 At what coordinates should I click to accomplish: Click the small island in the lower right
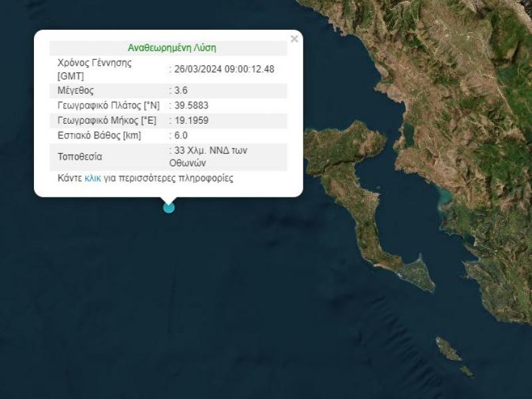coord(447,348)
